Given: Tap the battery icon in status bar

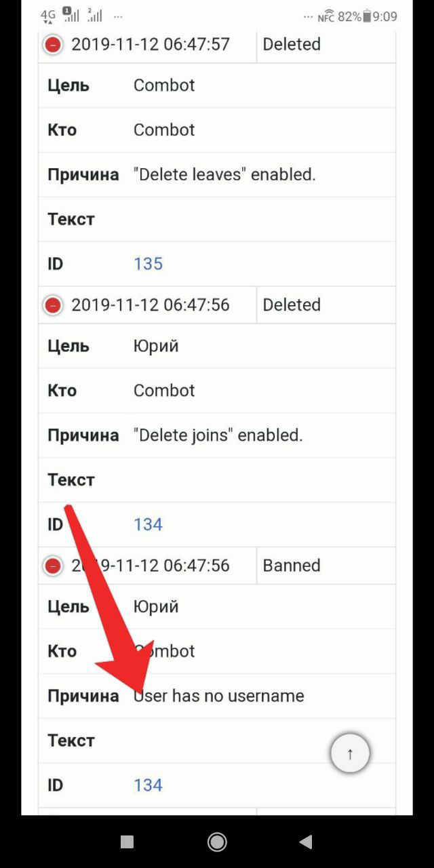Looking at the screenshot, I should [367, 16].
